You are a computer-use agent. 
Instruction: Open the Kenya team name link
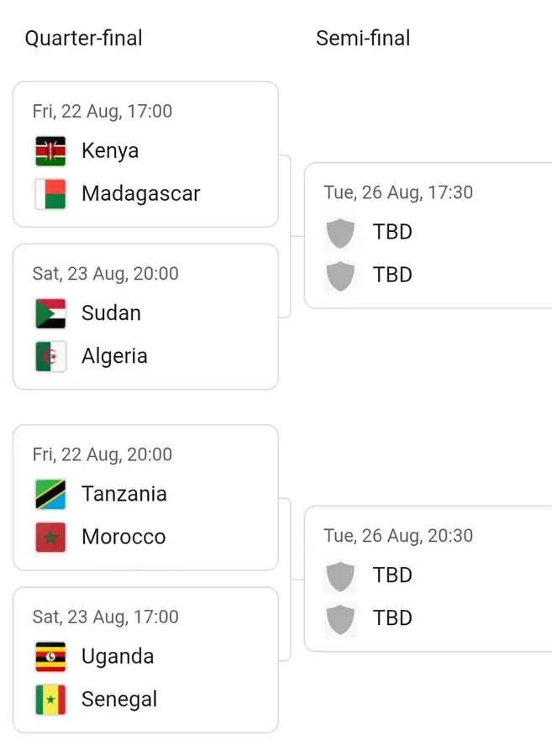(x=110, y=151)
